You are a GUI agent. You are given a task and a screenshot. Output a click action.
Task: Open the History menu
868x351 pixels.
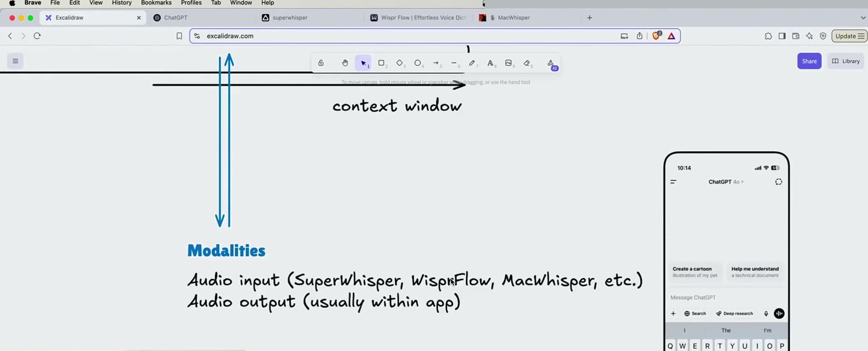[122, 3]
